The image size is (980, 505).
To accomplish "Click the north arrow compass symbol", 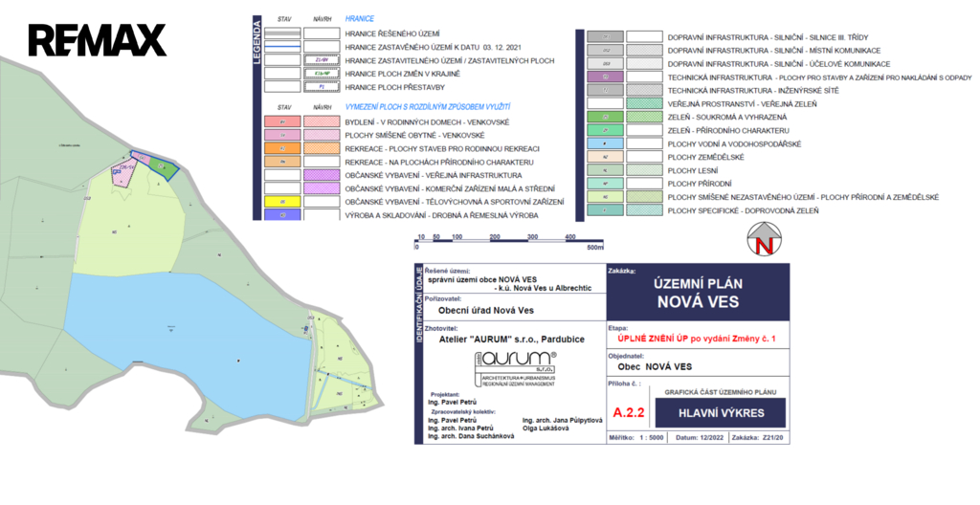I will click(763, 240).
